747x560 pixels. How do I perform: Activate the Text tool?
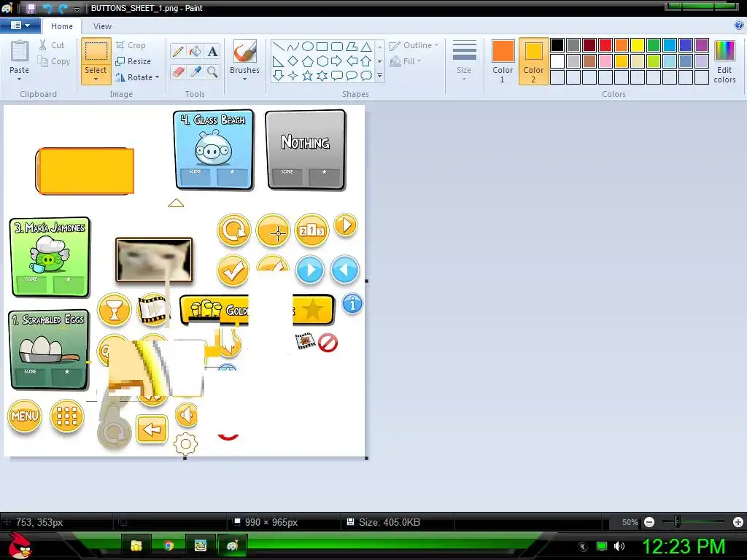point(212,52)
